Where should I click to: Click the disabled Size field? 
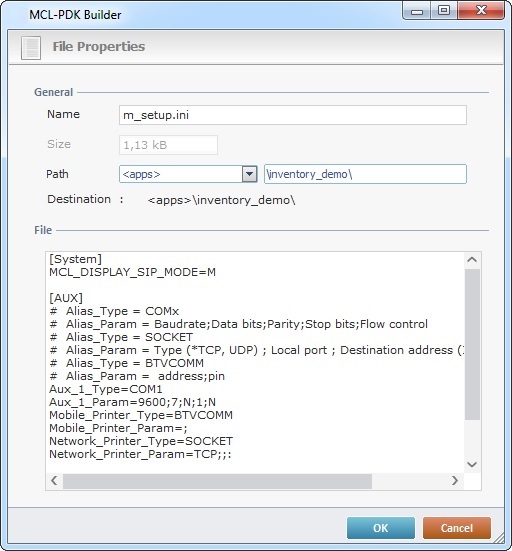(168, 145)
